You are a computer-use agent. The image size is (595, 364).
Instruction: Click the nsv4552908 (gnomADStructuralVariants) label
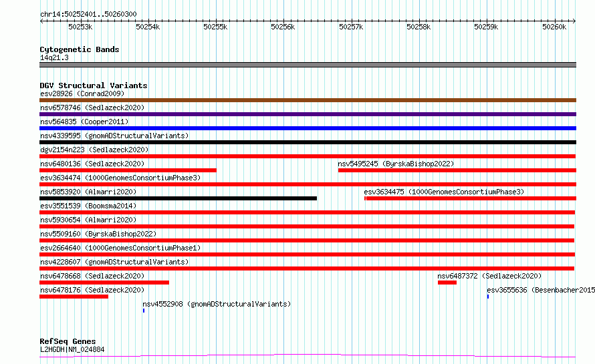(x=217, y=304)
